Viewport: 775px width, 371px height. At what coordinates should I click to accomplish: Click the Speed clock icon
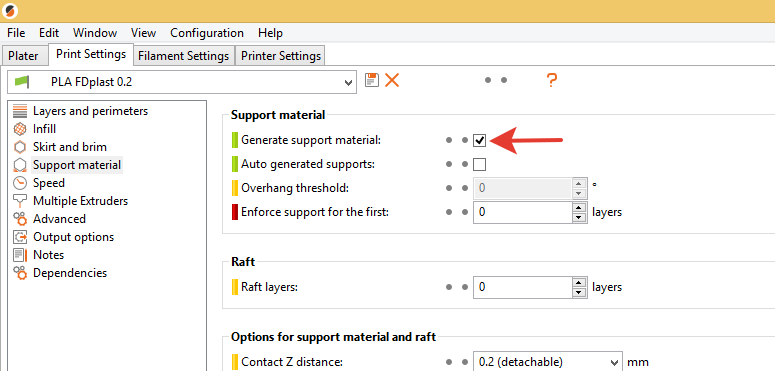[20, 183]
